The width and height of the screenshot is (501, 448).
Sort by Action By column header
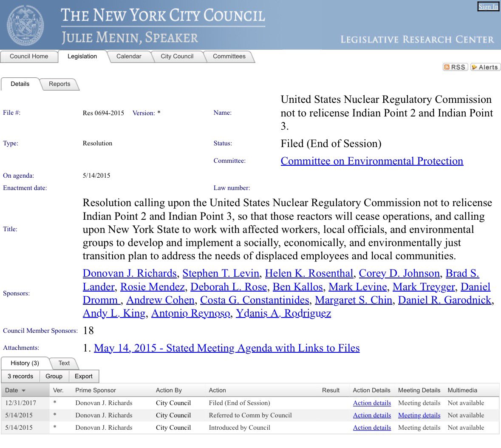coord(169,391)
